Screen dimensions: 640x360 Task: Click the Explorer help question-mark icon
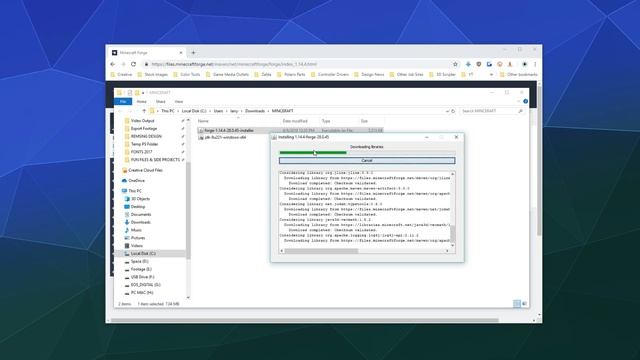[525, 102]
